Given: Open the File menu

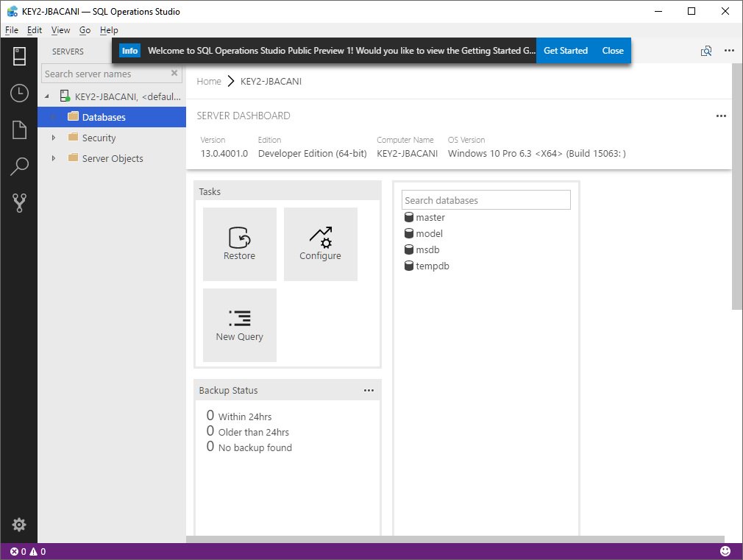Looking at the screenshot, I should tap(11, 30).
